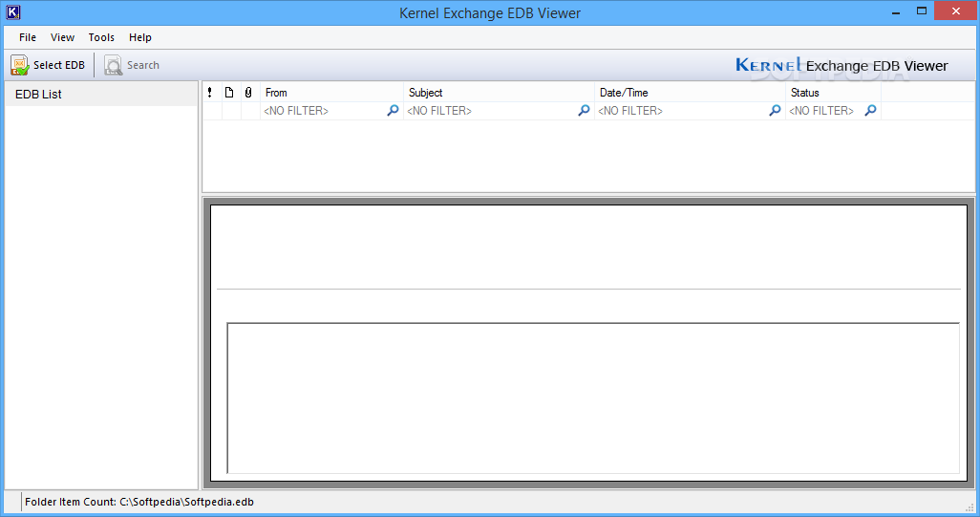The height and width of the screenshot is (517, 980).
Task: Click the Select EDB toolbar button
Action: 48,65
